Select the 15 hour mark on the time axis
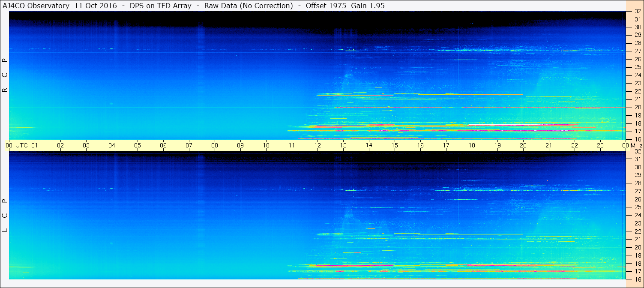This screenshot has height=288, width=644. tap(395, 145)
